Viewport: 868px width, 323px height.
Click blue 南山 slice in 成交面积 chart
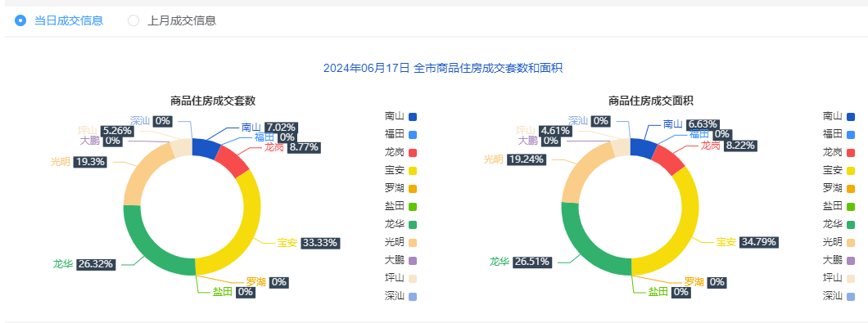coord(642,148)
